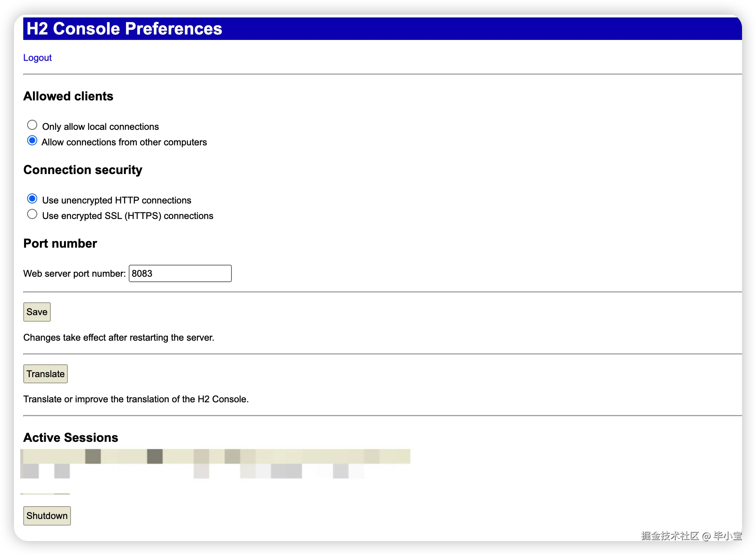This screenshot has width=756, height=555.
Task: Open the Translate button
Action: (45, 374)
